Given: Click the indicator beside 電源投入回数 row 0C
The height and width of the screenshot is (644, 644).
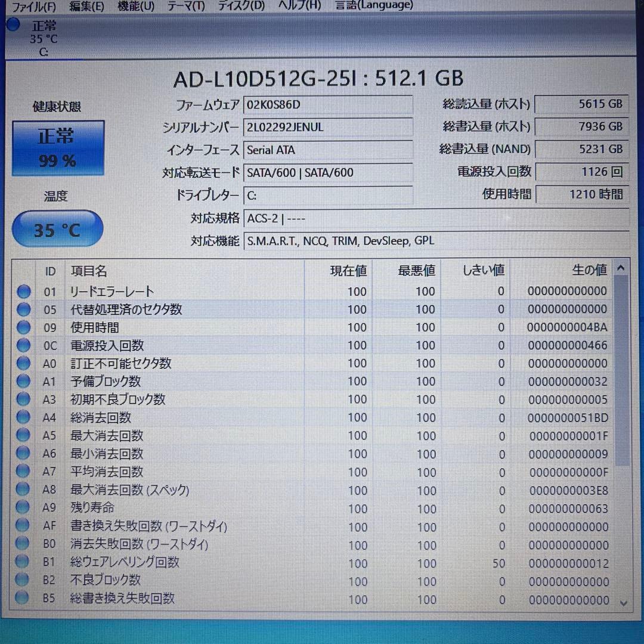Looking at the screenshot, I should tap(23, 345).
